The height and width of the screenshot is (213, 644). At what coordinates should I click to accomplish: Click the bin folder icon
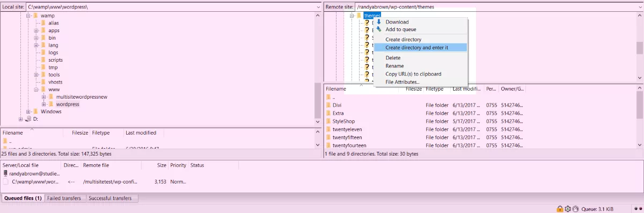point(43,38)
